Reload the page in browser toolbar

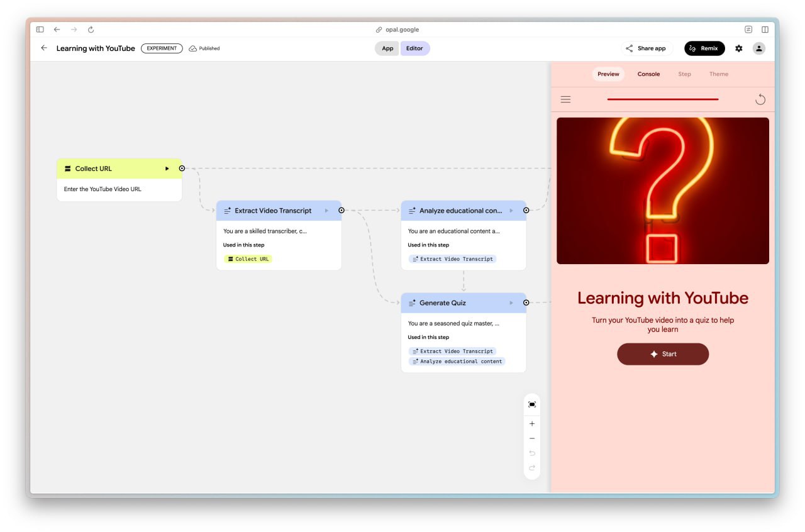coord(91,30)
